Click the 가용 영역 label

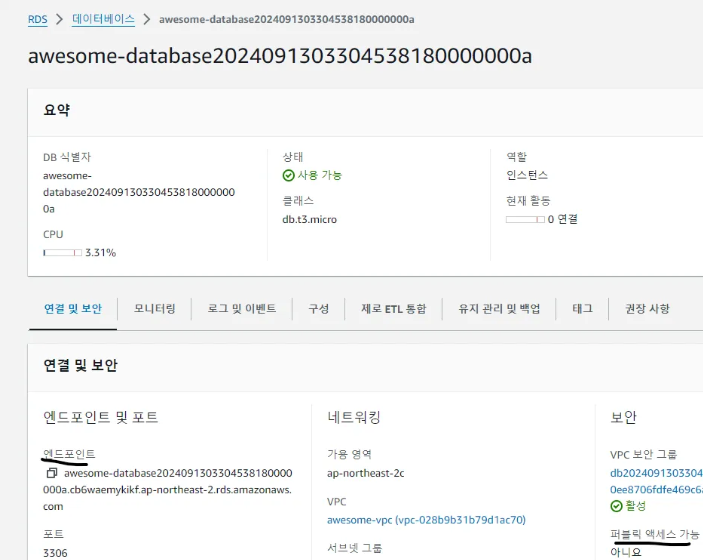pyautogui.click(x=349, y=454)
